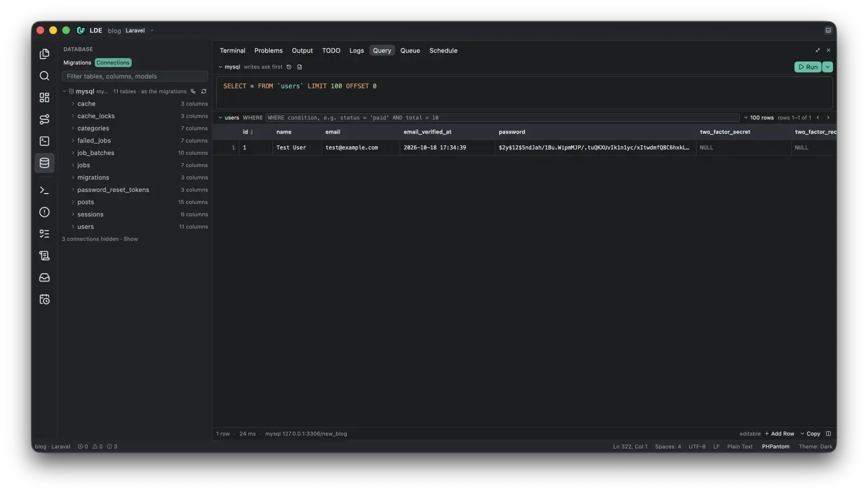
Task: Expand the bottom panel to full size
Action: point(818,50)
